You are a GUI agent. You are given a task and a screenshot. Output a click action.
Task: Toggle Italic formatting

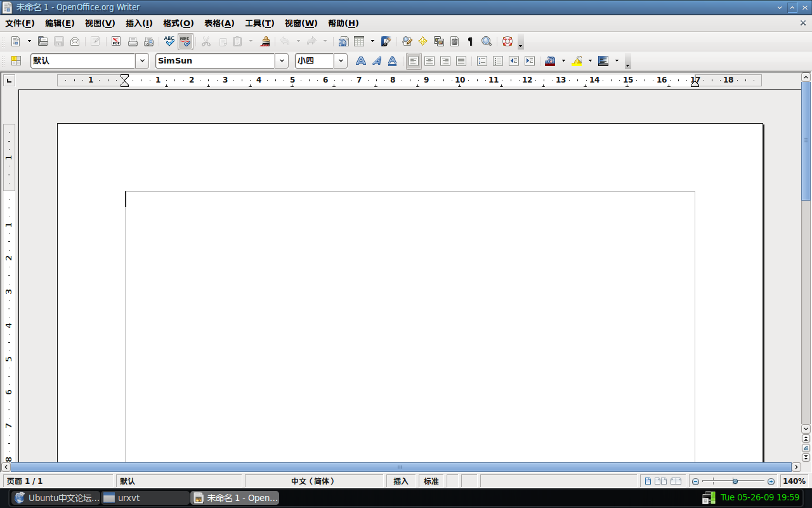click(x=376, y=61)
